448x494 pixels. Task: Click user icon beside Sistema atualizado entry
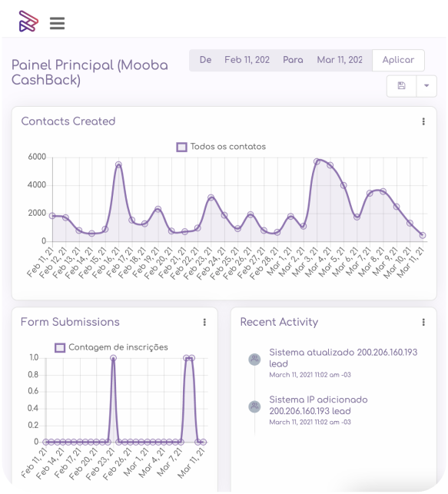point(254,359)
